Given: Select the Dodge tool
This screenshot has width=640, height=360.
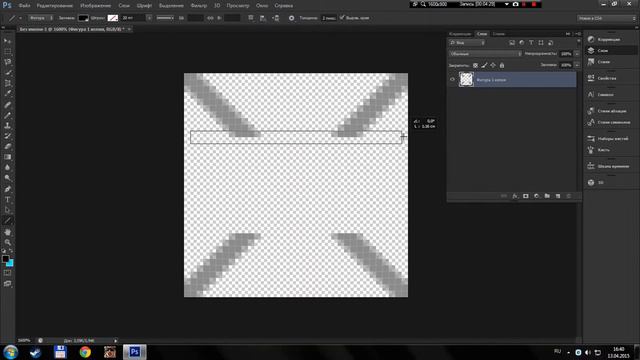Looking at the screenshot, I should 7,178.
